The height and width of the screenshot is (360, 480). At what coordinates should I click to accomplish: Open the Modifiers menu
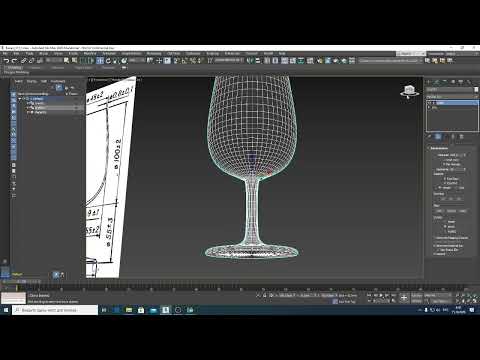tap(90, 53)
